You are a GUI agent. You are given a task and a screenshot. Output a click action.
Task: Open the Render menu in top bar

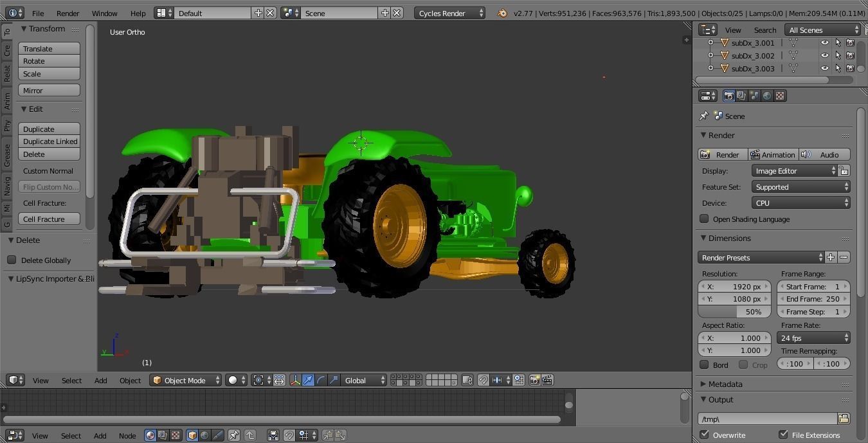tap(68, 13)
